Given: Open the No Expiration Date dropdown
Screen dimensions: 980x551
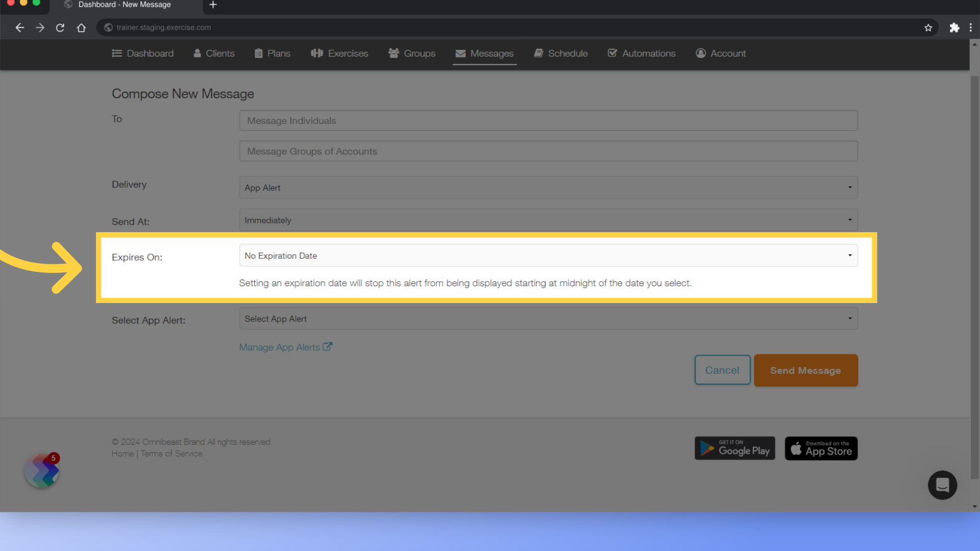Looking at the screenshot, I should coord(549,255).
